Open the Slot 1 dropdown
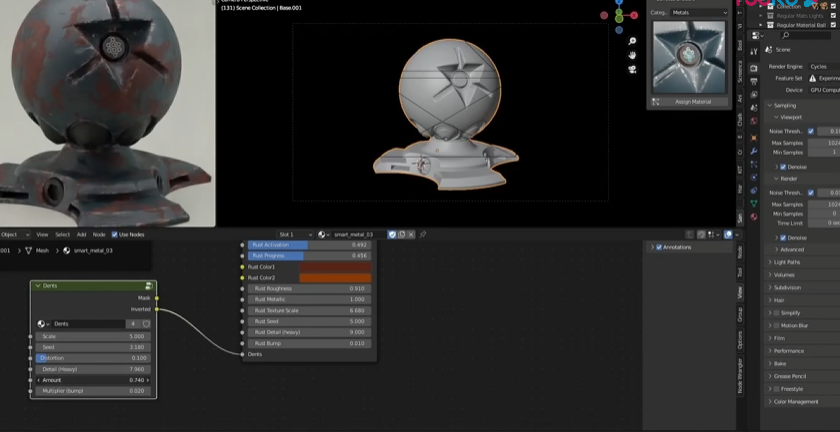 coord(295,235)
